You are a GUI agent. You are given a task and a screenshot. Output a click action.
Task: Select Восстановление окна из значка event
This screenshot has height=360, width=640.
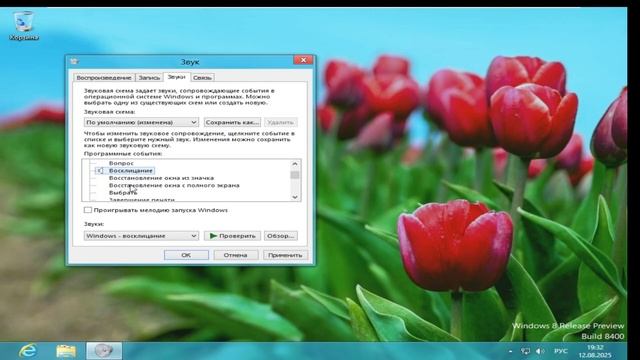tap(161, 178)
